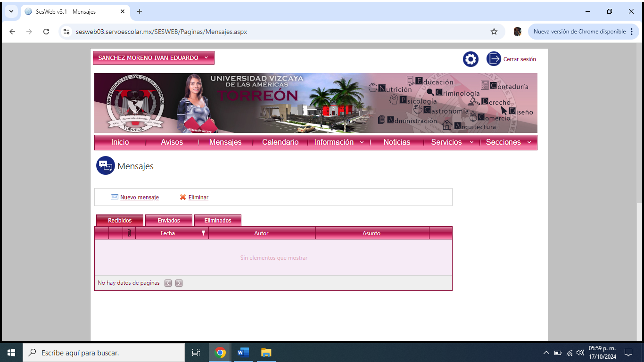Open Mensajes menu item
The image size is (644, 362).
click(x=225, y=142)
